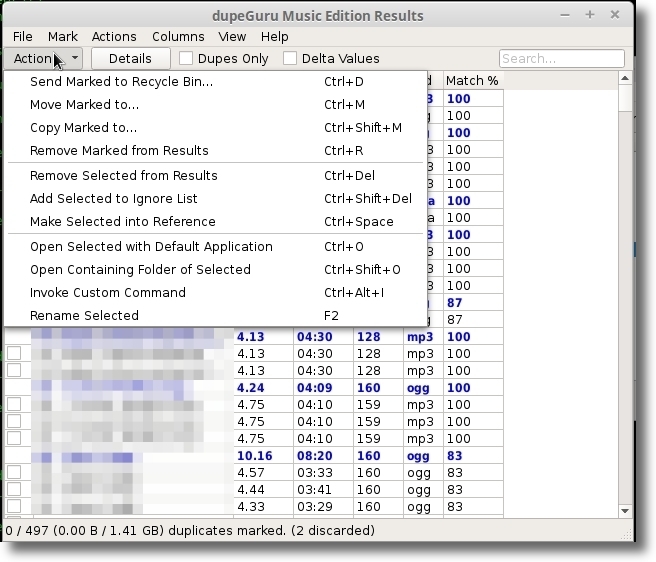The height and width of the screenshot is (562, 656).
Task: Mark checkbox of first 4.75 row
Action: tap(14, 405)
